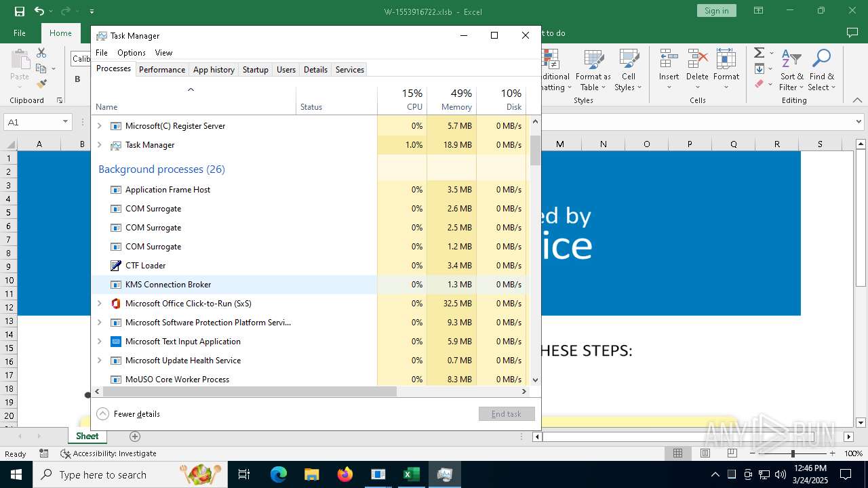Open Cell Styles gallery

click(x=629, y=70)
